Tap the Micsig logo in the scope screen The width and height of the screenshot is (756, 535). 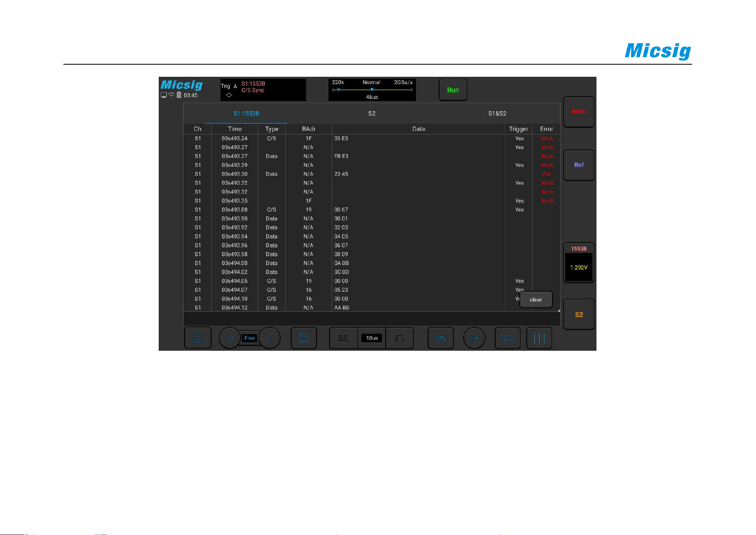[182, 85]
